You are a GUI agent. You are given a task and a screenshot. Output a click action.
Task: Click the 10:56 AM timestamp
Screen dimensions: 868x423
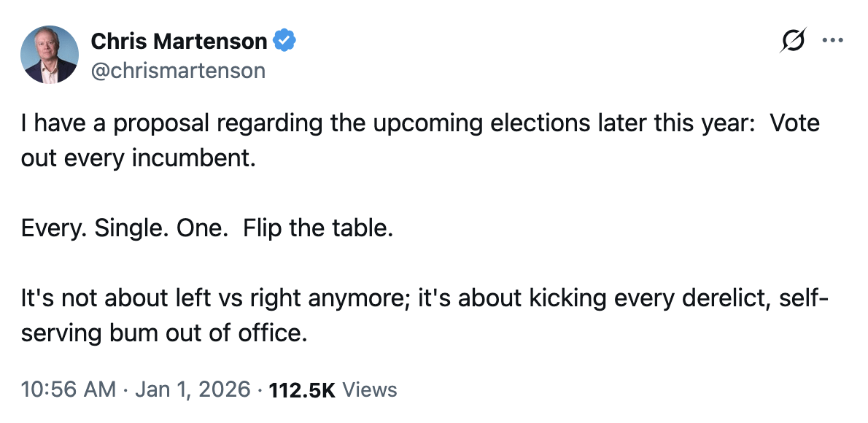[69, 389]
